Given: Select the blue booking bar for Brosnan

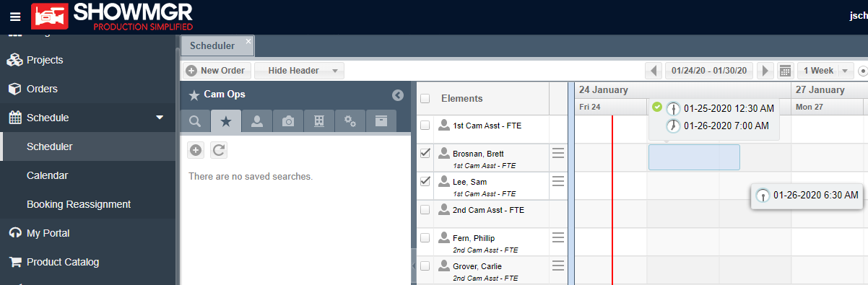Looking at the screenshot, I should click(694, 157).
